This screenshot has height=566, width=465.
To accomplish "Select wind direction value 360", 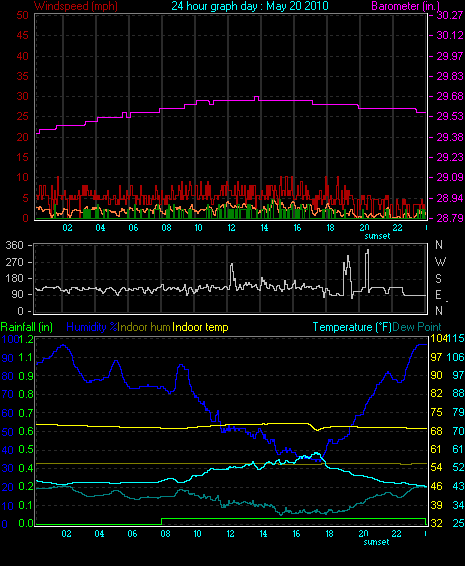I will [15, 245].
